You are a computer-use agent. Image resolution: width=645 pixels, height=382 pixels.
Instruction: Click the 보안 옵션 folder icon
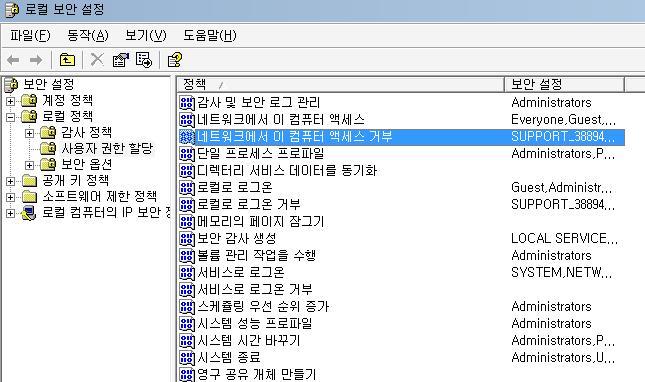48,164
